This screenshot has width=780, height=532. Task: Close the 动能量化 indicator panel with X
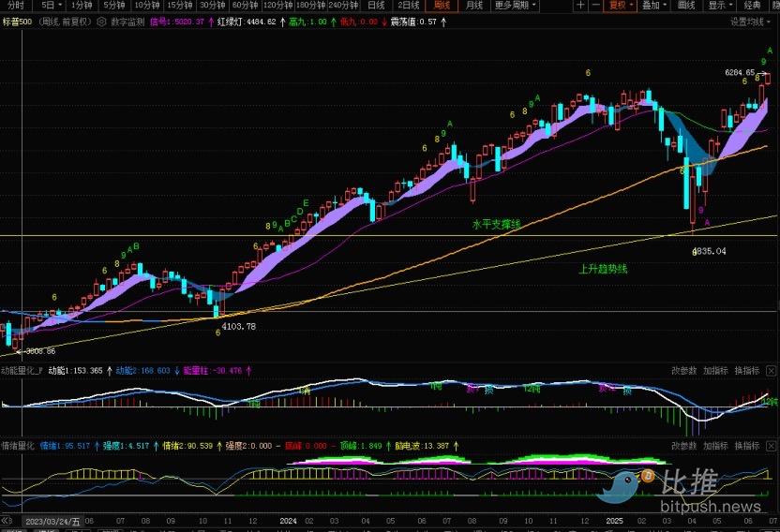click(x=771, y=370)
